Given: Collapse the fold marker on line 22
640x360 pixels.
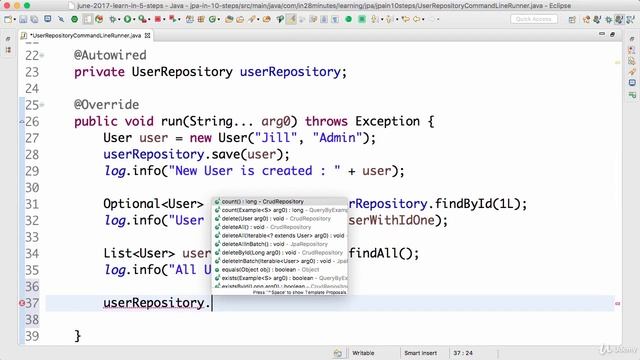Looking at the screenshot, I should pos(42,55).
